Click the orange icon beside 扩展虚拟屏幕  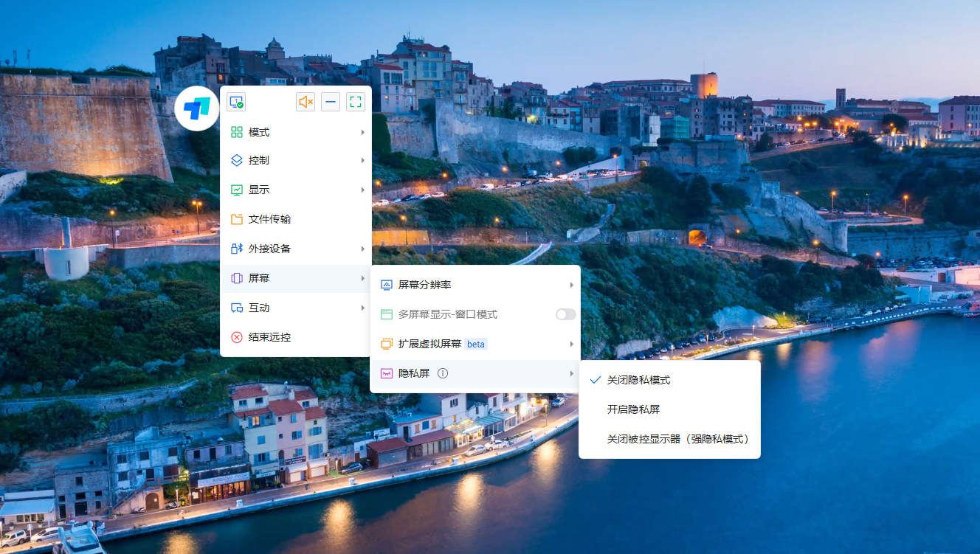pos(387,344)
